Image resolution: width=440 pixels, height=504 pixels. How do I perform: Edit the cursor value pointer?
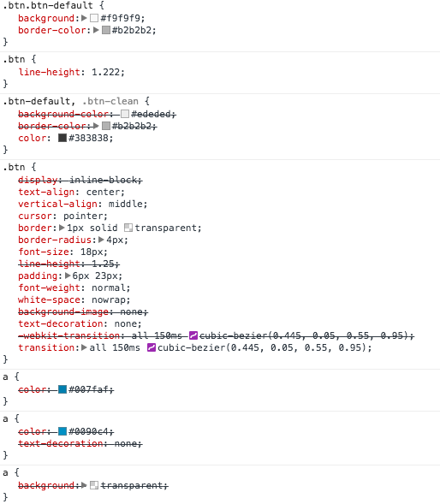pyautogui.click(x=83, y=216)
